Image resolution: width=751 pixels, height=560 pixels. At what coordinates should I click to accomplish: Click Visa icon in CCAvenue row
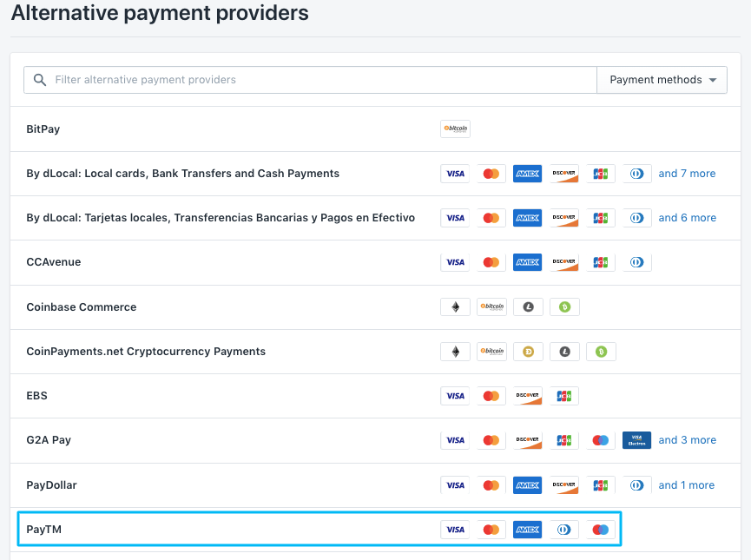pyautogui.click(x=455, y=262)
